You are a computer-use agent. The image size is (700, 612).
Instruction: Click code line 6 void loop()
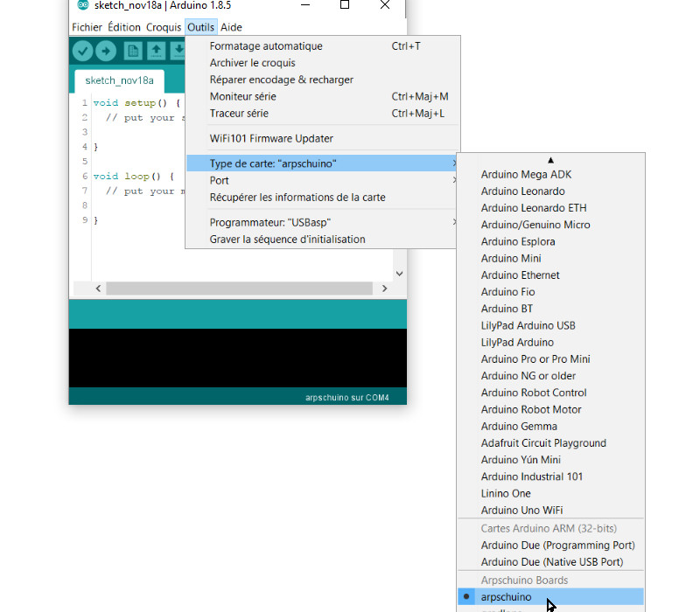tap(133, 177)
